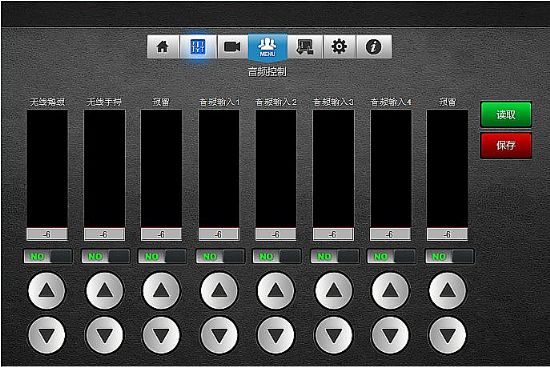
Task: Toggle the NO switch under first channel
Action: 48,256
